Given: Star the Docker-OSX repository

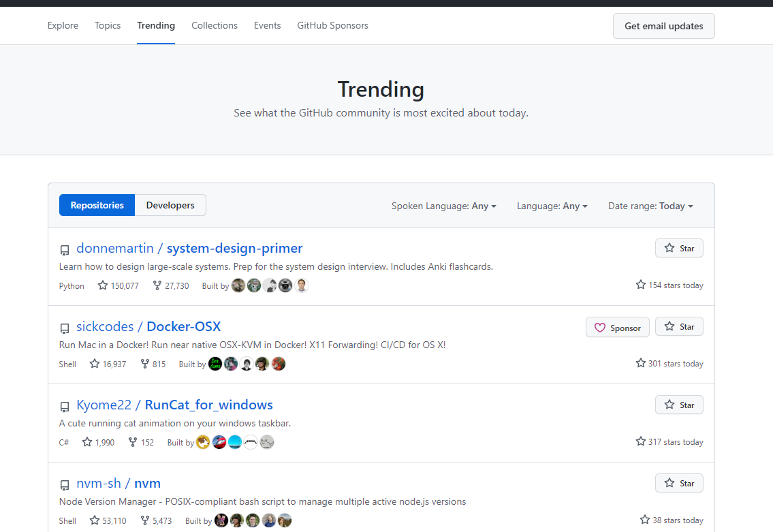Looking at the screenshot, I should point(679,326).
